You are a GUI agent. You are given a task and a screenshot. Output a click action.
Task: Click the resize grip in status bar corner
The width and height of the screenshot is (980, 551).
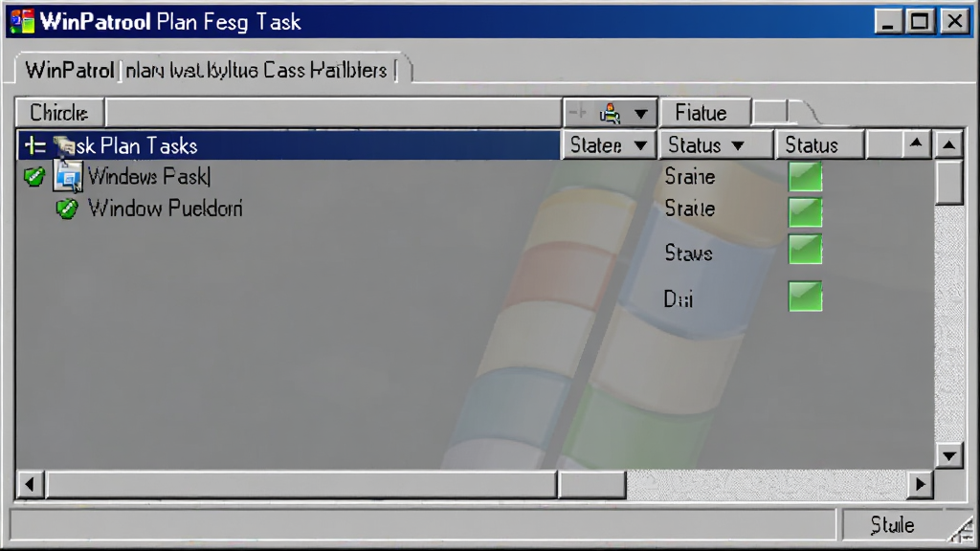tap(961, 530)
